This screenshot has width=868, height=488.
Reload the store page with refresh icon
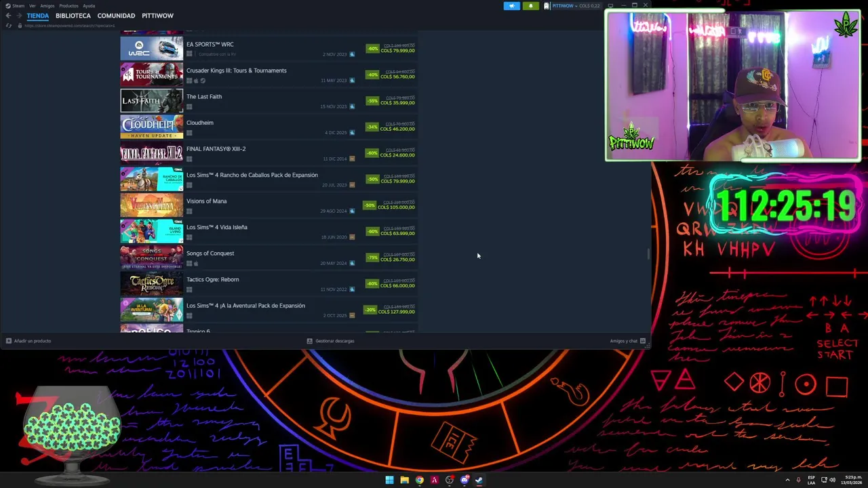pos(8,26)
